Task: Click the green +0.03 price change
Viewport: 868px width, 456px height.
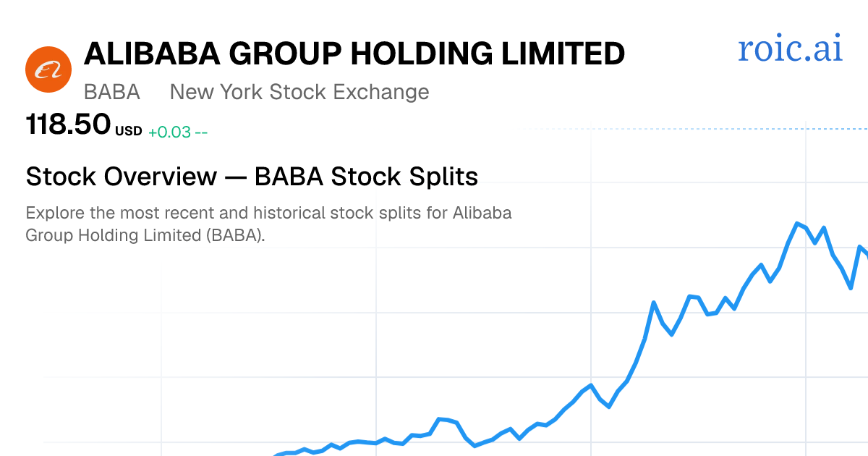Action: [x=169, y=132]
